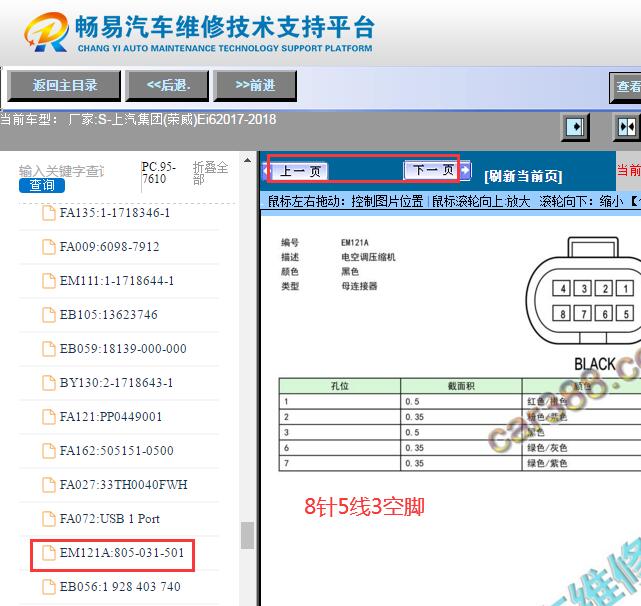This screenshot has width=641, height=606.
Task: Collapse all tree items with 折叠全部
Action: click(x=210, y=173)
